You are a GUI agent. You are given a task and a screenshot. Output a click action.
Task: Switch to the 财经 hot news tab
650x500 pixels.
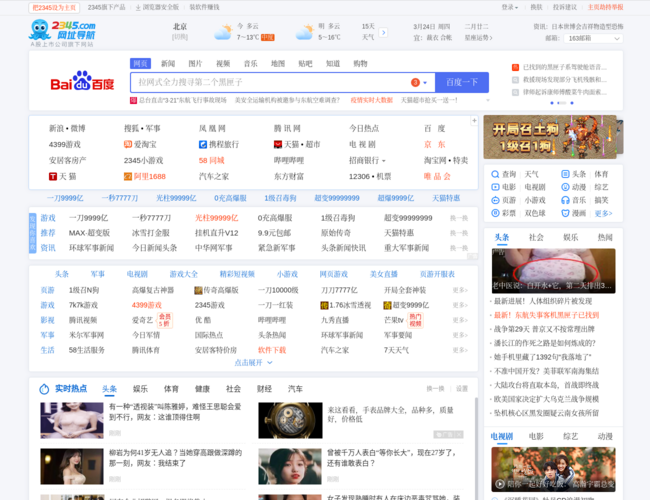click(x=264, y=389)
